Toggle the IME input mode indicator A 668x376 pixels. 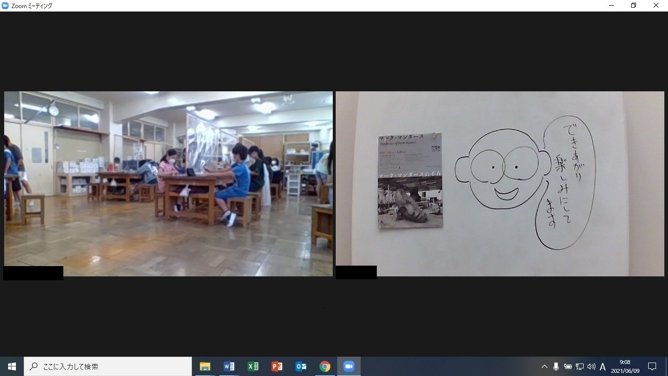[602, 366]
